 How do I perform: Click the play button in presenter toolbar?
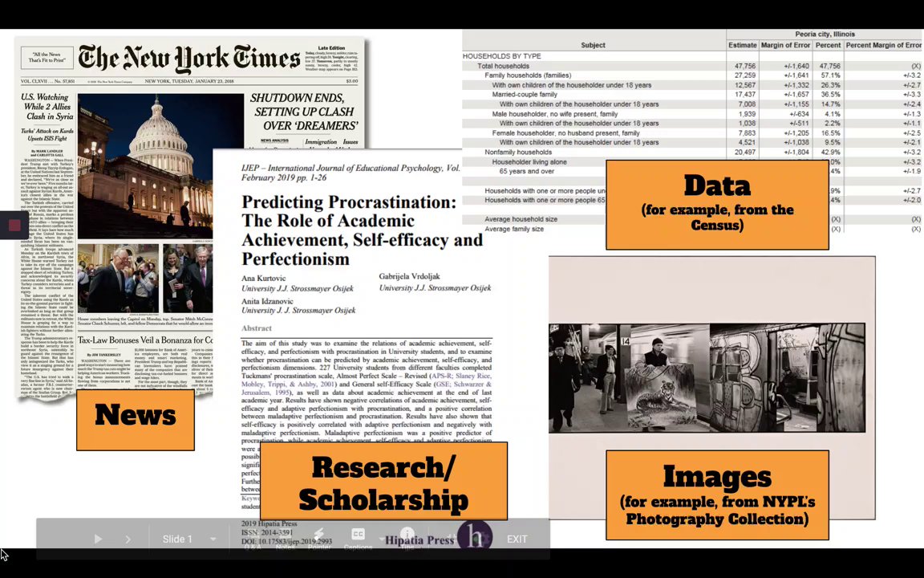tap(99, 539)
